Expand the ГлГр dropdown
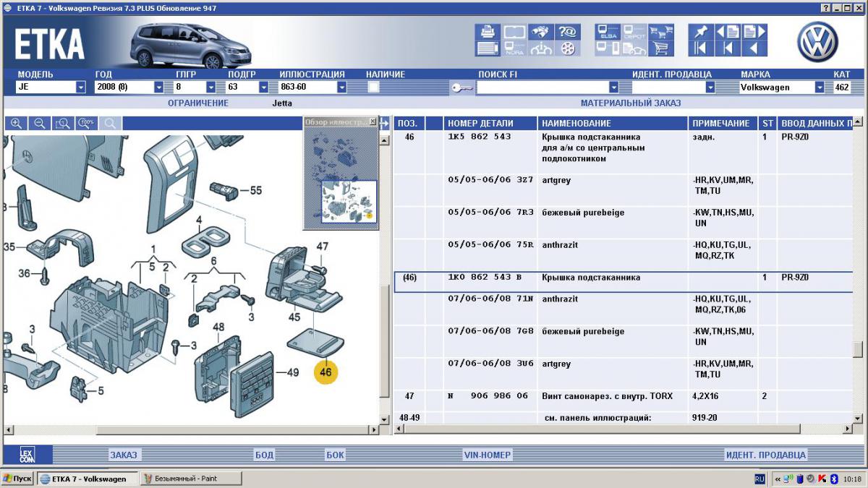Viewport: 868px width, 488px height. point(211,87)
